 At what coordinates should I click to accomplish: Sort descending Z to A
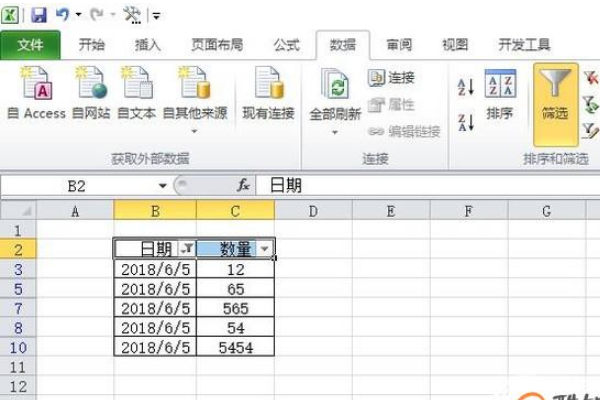click(x=466, y=122)
